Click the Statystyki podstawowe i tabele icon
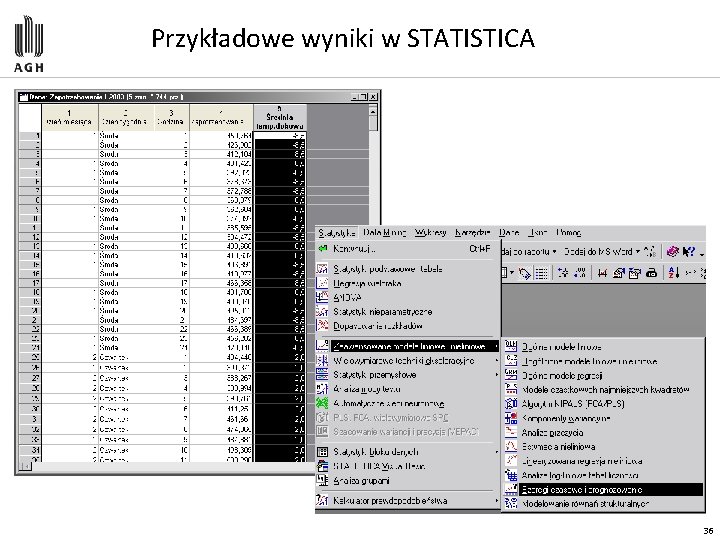This screenshot has width=720, height=540. [323, 269]
